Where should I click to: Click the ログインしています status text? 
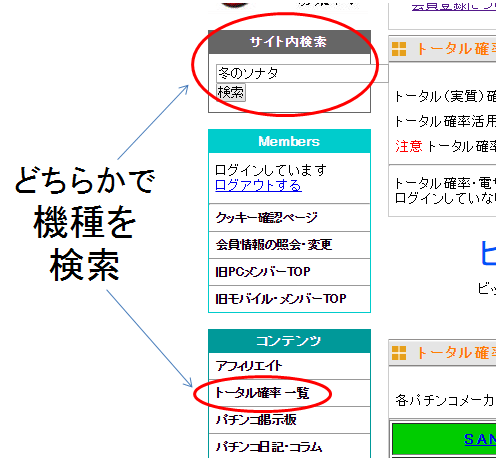[270, 170]
